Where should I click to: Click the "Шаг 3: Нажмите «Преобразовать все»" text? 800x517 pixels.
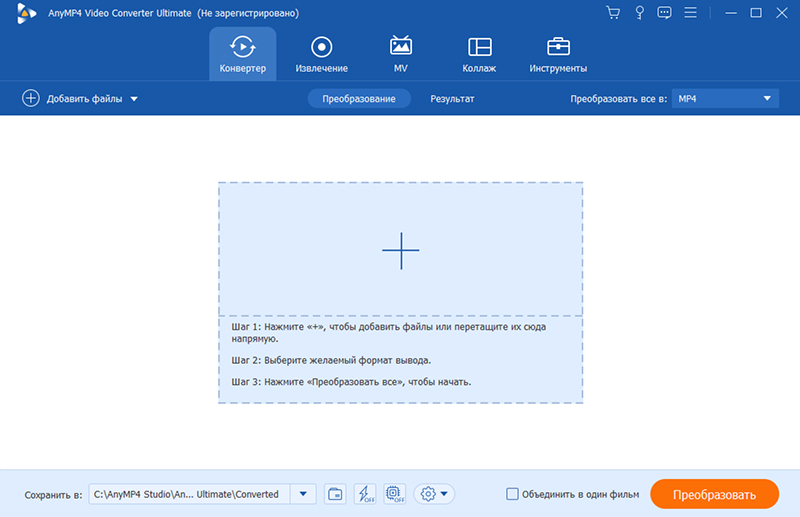[351, 382]
